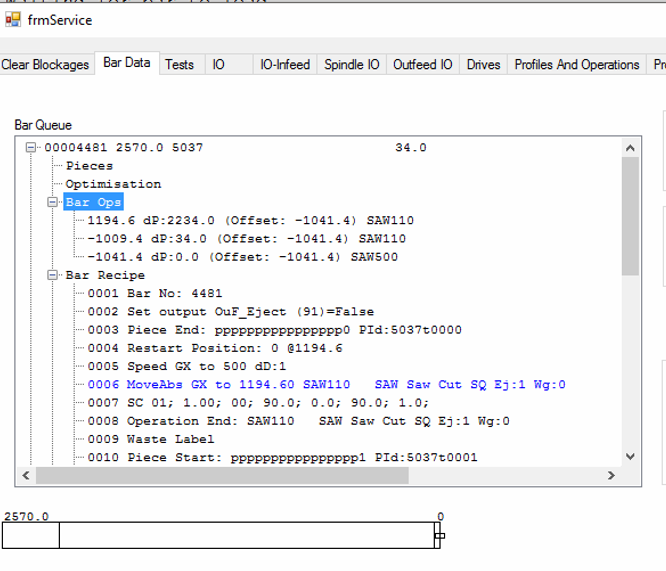The width and height of the screenshot is (666, 571).
Task: Collapse the Bar Recipe tree node
Action: 53,275
